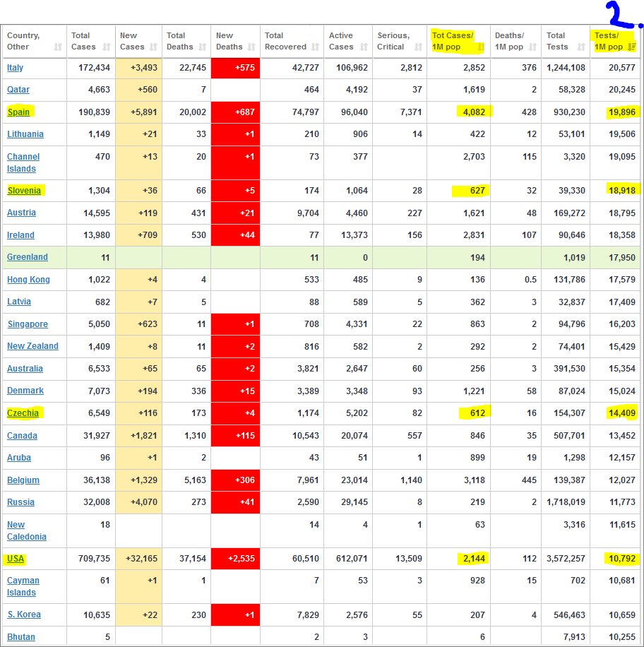Click sort icon in Total Cases column
644x647 pixels.
point(107,47)
